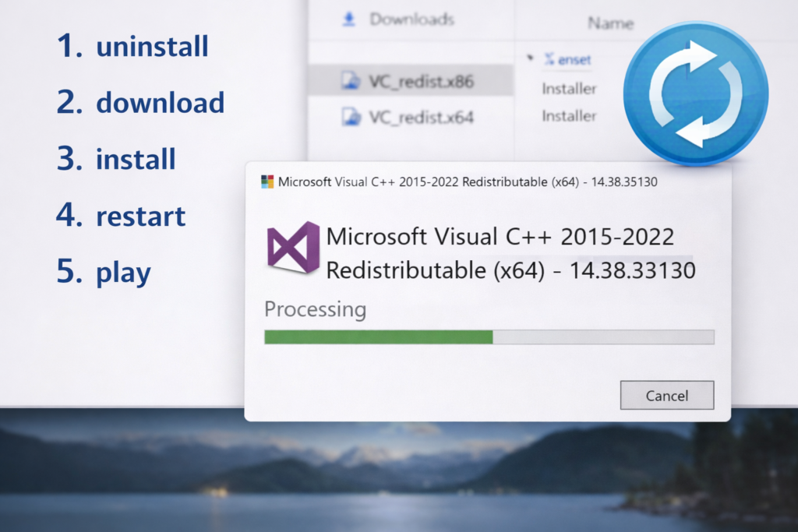This screenshot has height=532, width=798.
Task: Click the blue download arrow icon beside Downloads
Action: pos(349,19)
